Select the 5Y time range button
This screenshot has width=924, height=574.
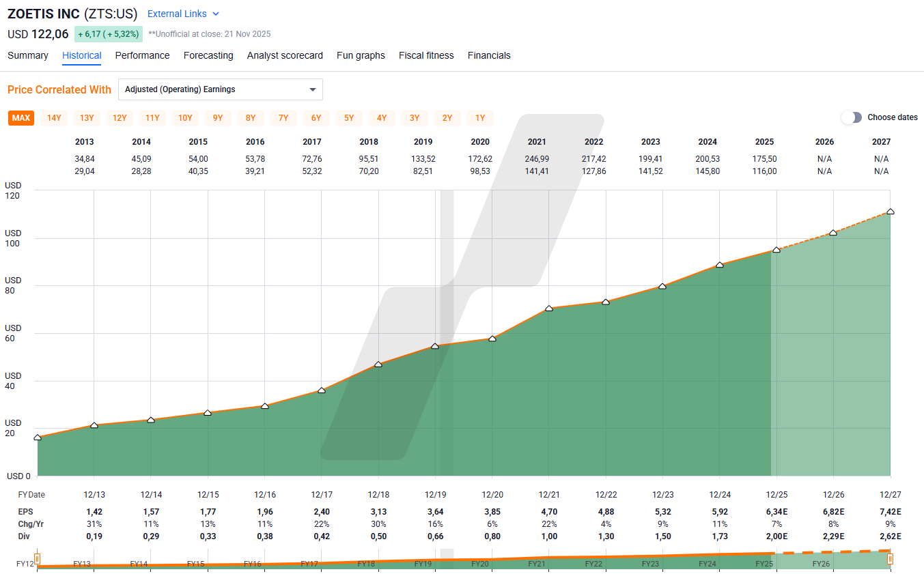click(348, 117)
